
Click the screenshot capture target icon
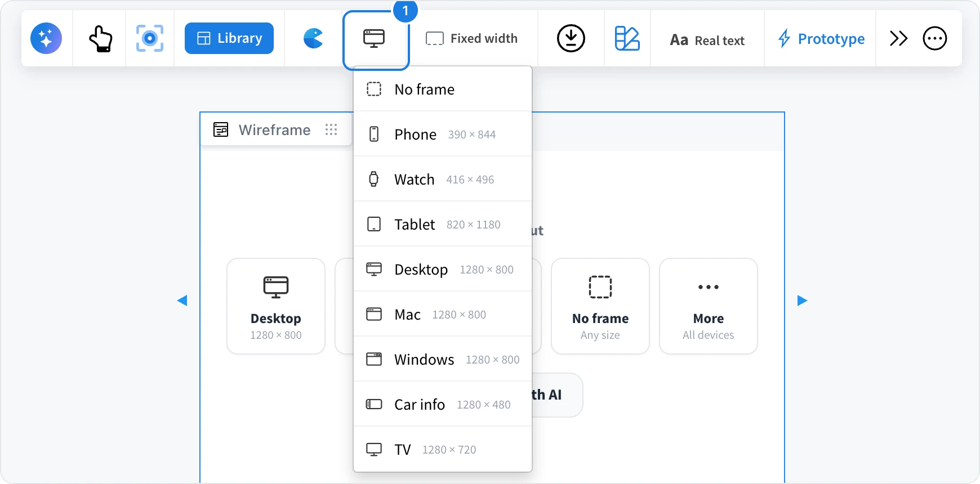[150, 38]
